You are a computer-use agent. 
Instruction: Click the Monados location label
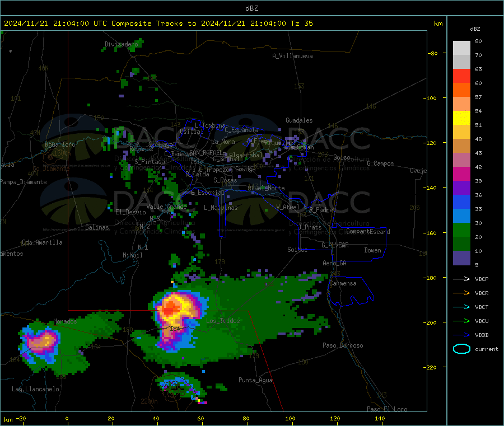click(66, 321)
